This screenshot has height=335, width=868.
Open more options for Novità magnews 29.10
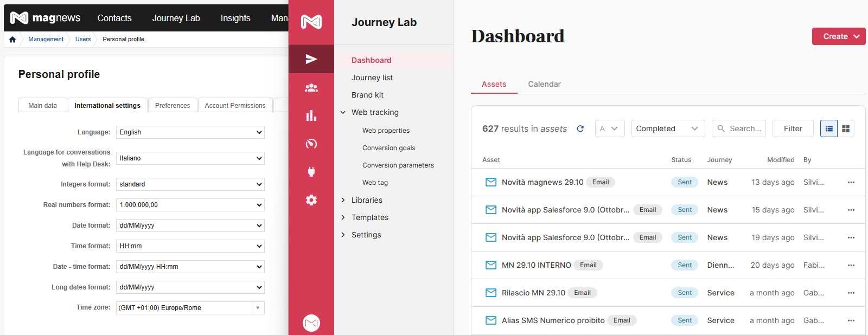coord(851,182)
